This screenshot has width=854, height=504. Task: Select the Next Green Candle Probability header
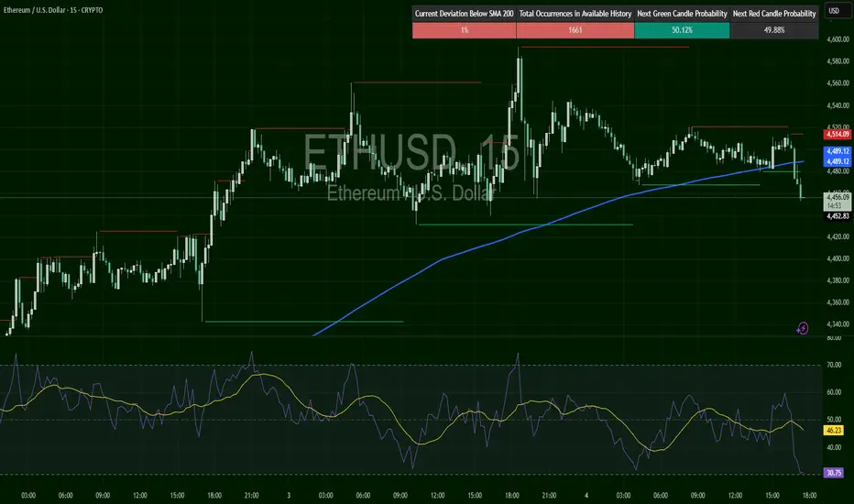[x=682, y=14]
